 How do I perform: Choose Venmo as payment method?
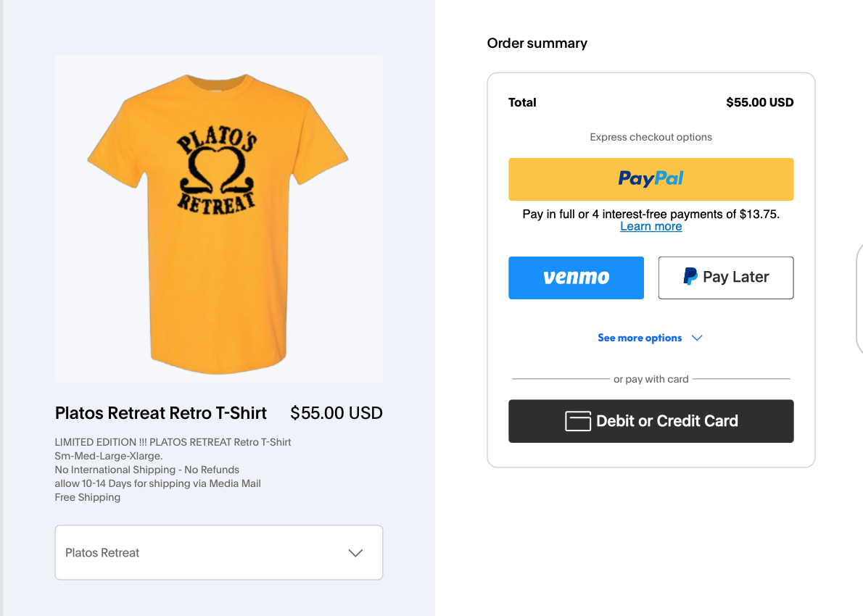[576, 278]
